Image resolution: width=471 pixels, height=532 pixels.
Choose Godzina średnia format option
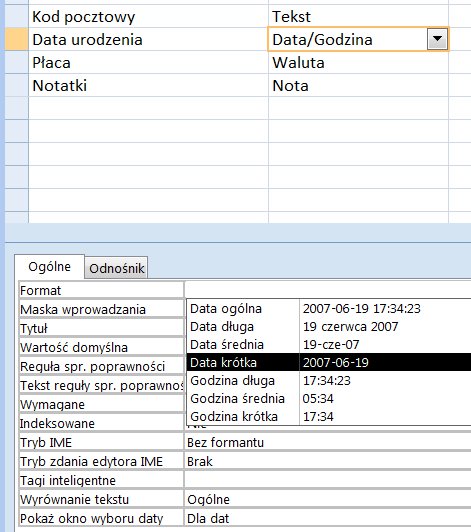point(328,398)
